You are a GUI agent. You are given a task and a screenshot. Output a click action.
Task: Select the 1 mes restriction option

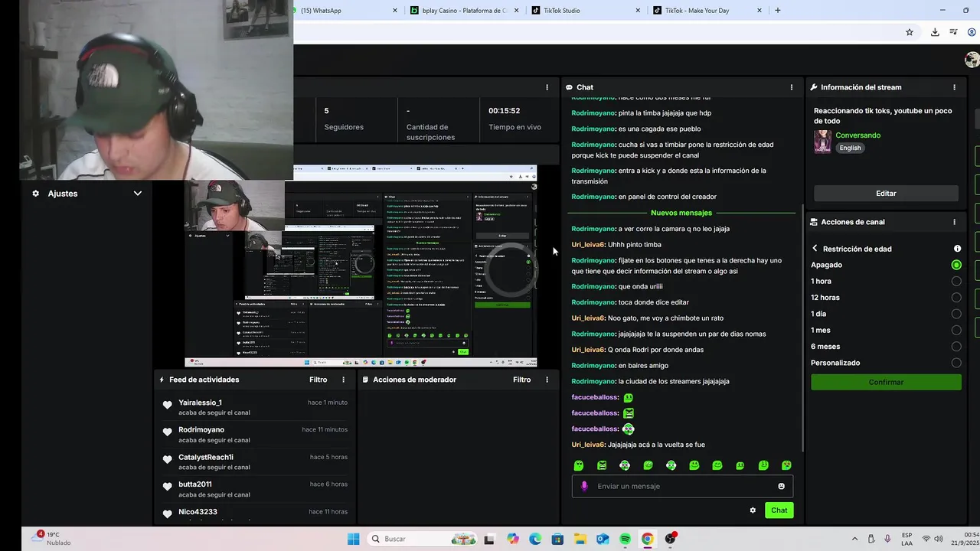(956, 330)
